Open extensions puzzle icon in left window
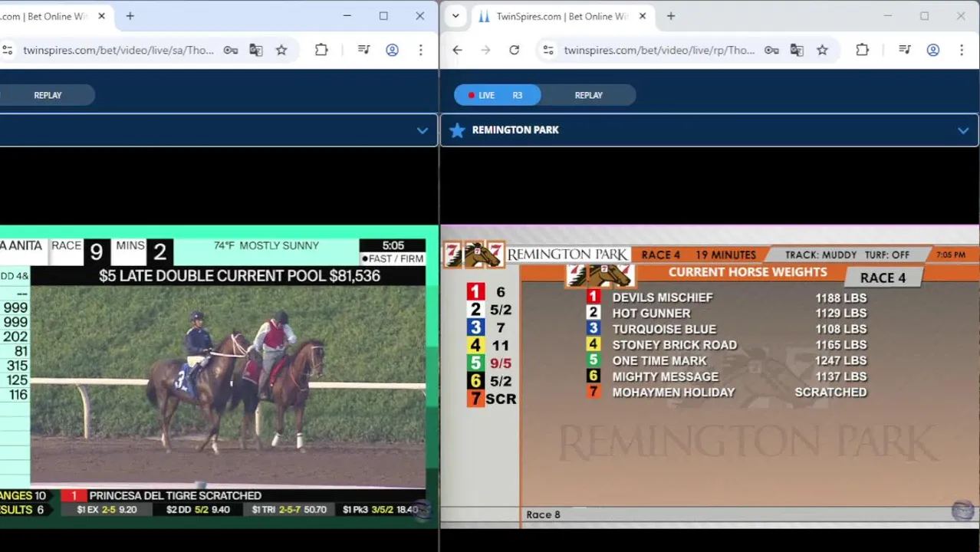The height and width of the screenshot is (552, 980). coord(321,51)
